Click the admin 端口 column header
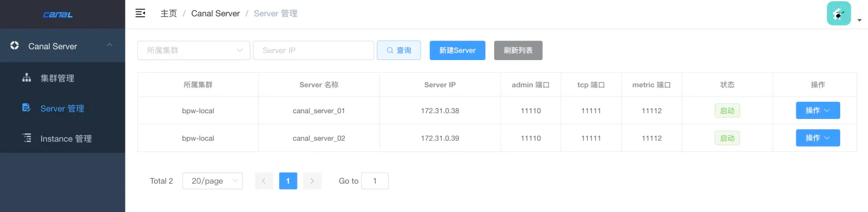The height and width of the screenshot is (212, 868). coord(531,85)
